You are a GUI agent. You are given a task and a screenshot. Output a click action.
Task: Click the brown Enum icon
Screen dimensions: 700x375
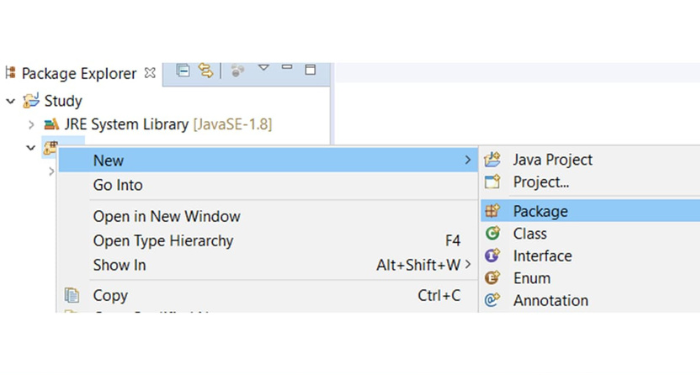[x=492, y=278]
